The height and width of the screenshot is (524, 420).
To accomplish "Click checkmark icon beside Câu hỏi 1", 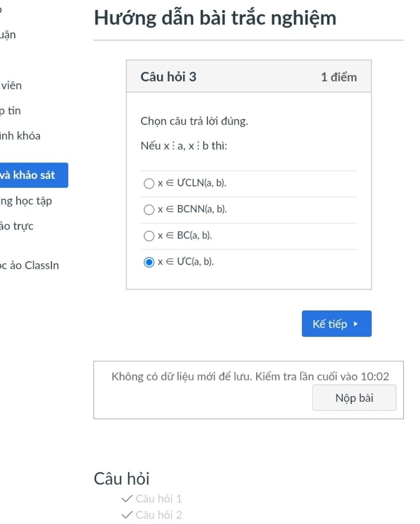I will tap(127, 498).
